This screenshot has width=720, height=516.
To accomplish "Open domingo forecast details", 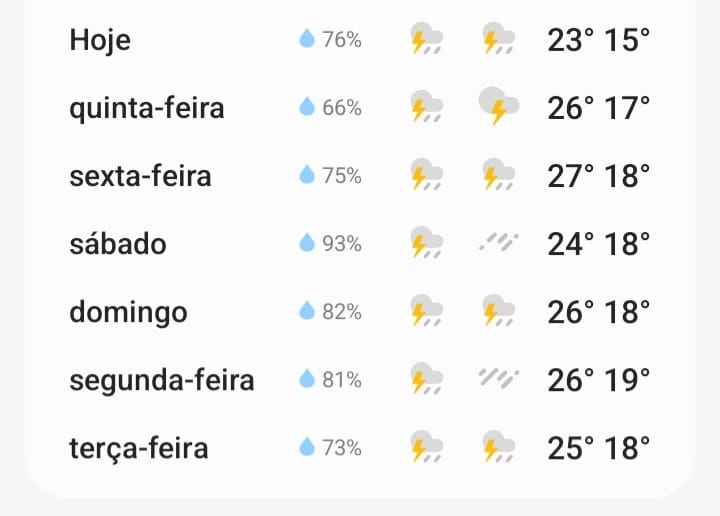I will pos(360,311).
